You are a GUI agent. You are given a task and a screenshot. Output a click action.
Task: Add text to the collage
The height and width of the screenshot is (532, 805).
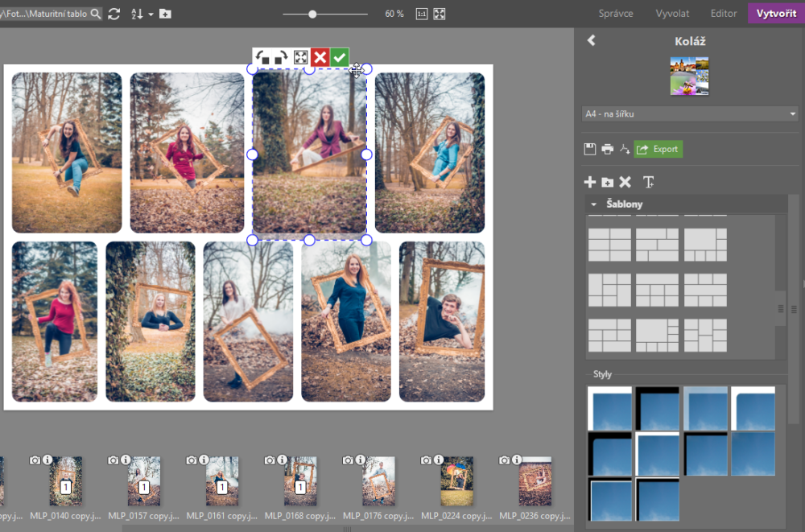(x=648, y=183)
